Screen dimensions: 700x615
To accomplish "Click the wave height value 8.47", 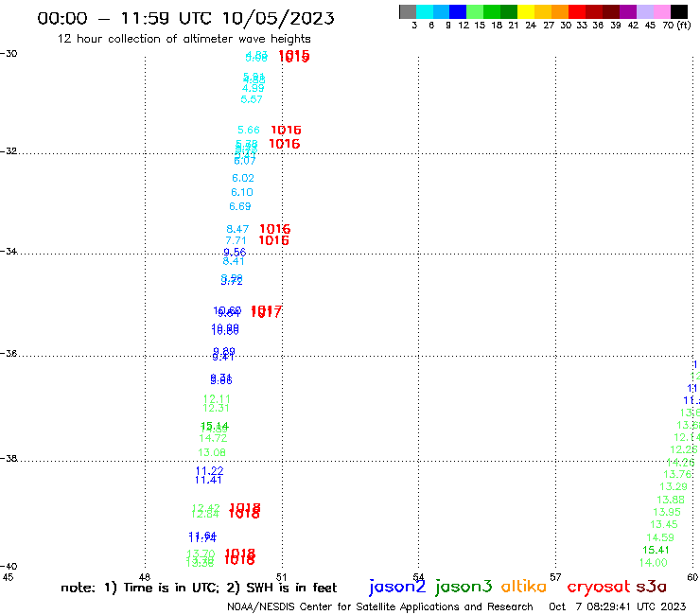I will click(x=237, y=230).
